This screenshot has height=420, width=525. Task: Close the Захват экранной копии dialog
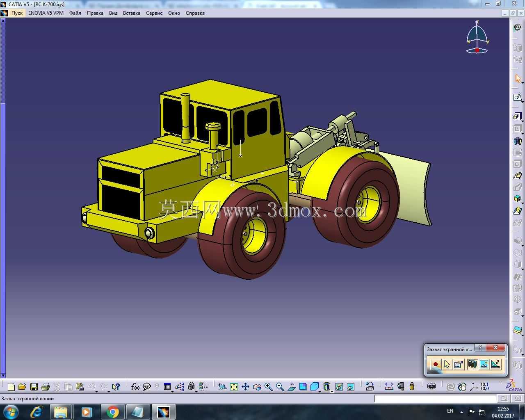[x=496, y=348]
